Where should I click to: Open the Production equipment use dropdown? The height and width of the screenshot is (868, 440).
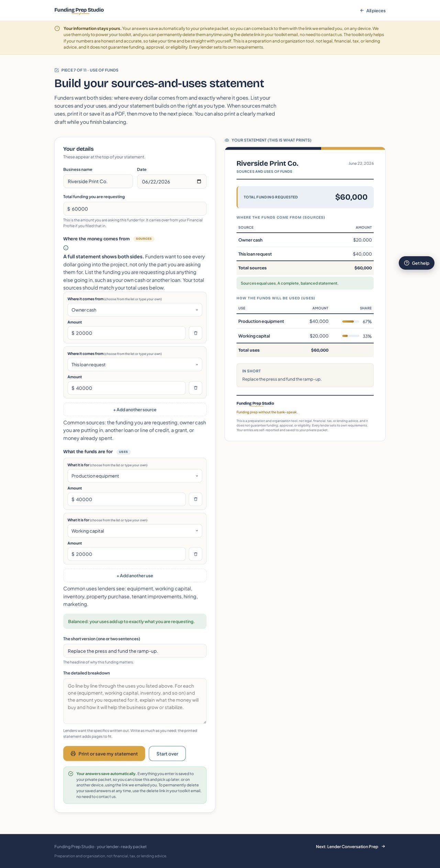tap(135, 476)
